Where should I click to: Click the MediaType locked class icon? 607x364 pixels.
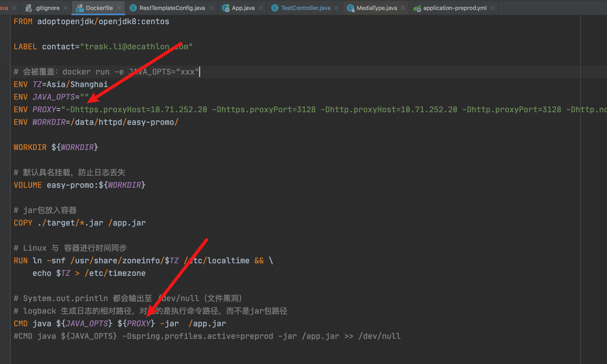(350, 8)
